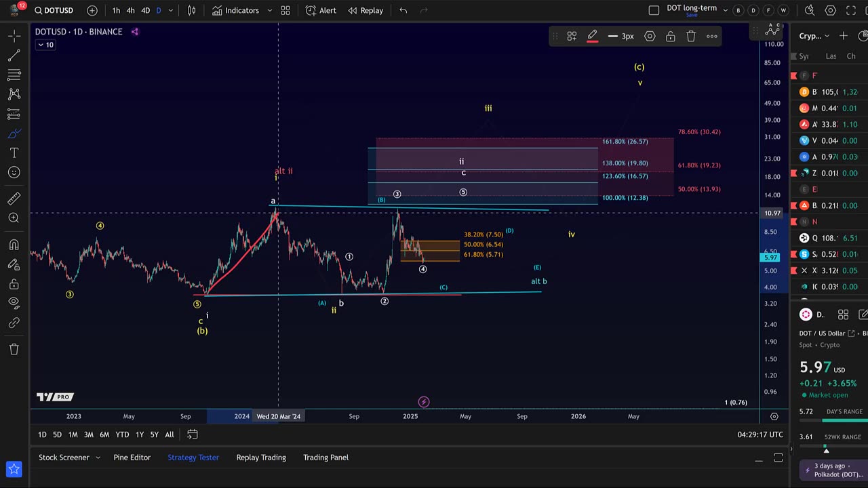Image resolution: width=868 pixels, height=488 pixels.
Task: Create an Alert
Action: pos(321,10)
